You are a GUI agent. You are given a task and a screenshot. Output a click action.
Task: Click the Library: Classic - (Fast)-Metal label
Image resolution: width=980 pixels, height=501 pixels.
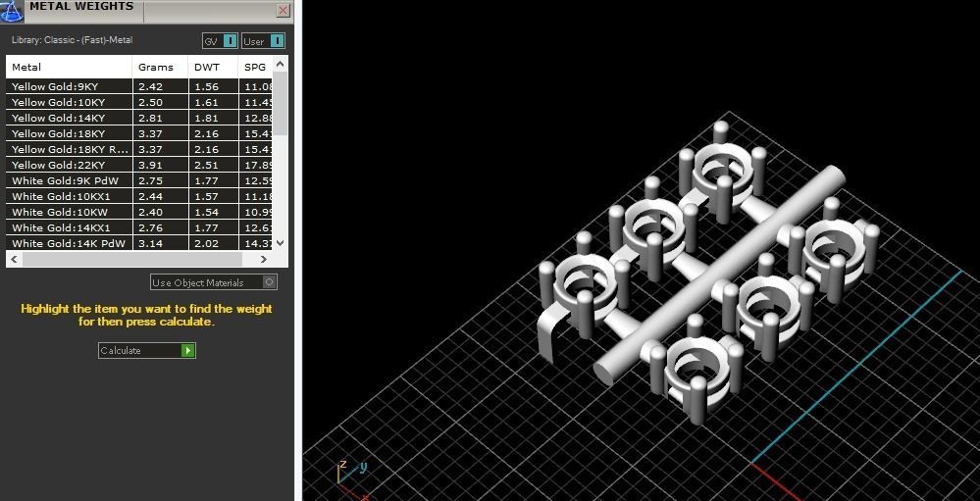(x=72, y=40)
